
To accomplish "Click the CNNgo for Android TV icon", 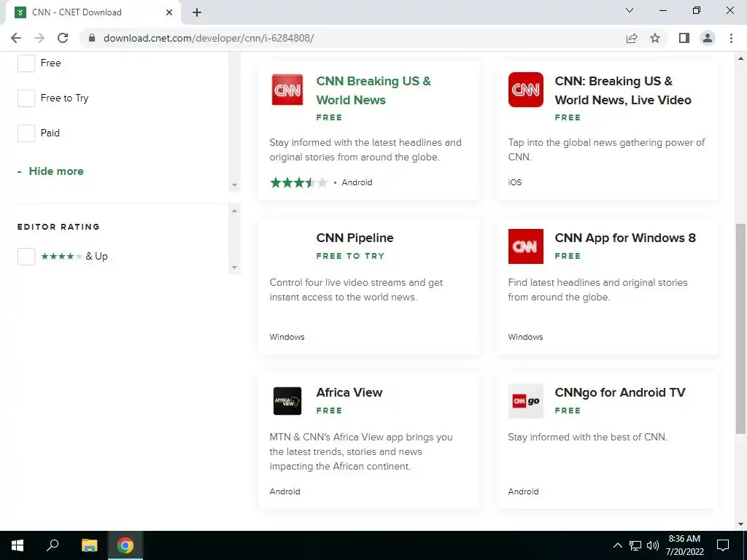I will point(525,401).
